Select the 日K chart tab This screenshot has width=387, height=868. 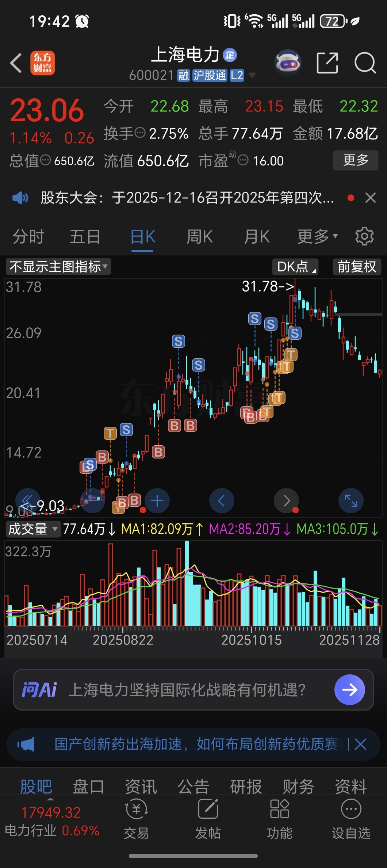[143, 237]
